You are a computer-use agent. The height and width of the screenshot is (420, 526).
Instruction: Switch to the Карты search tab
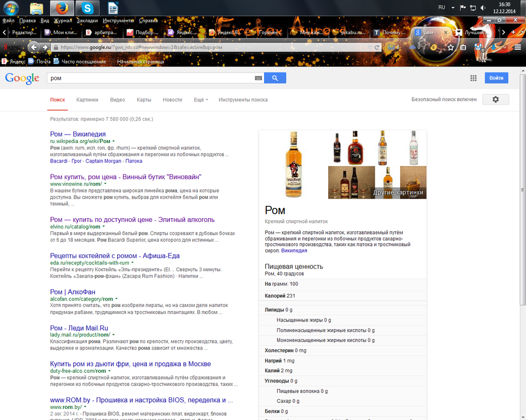[144, 99]
